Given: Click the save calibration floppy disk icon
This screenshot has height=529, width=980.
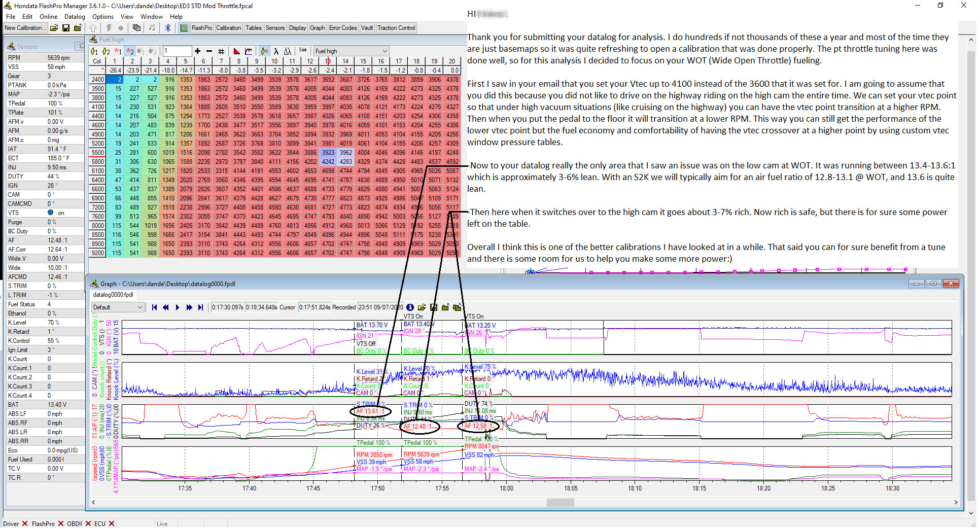Looking at the screenshot, I should (66, 28).
